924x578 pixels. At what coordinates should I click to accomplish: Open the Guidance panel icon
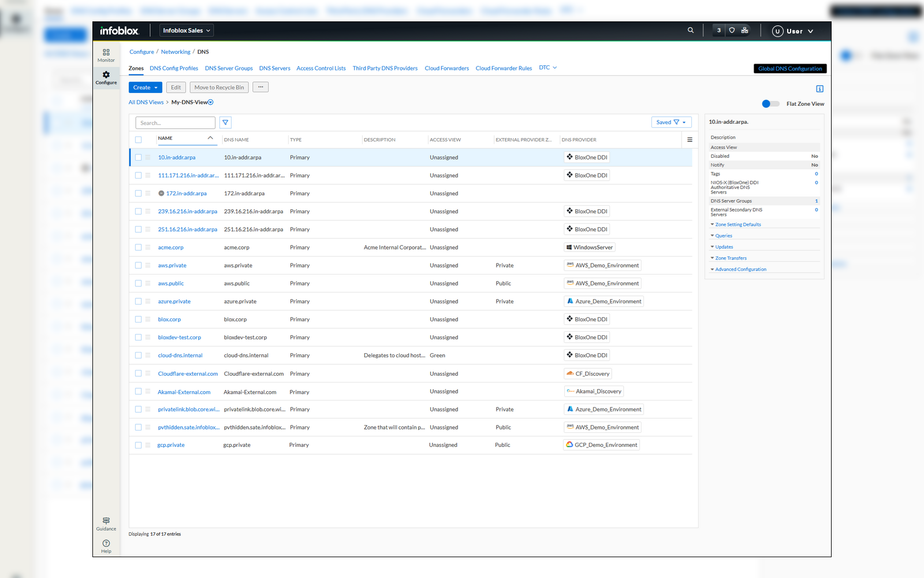(x=106, y=524)
